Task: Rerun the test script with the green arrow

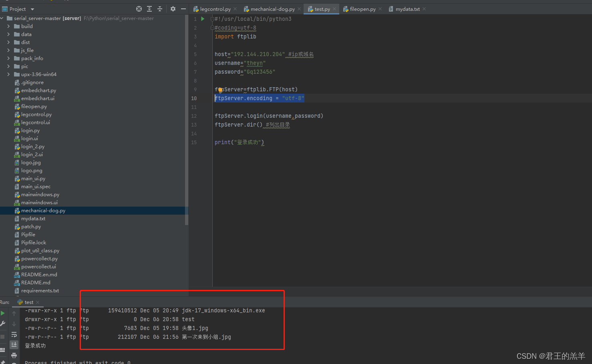Action: [3, 313]
